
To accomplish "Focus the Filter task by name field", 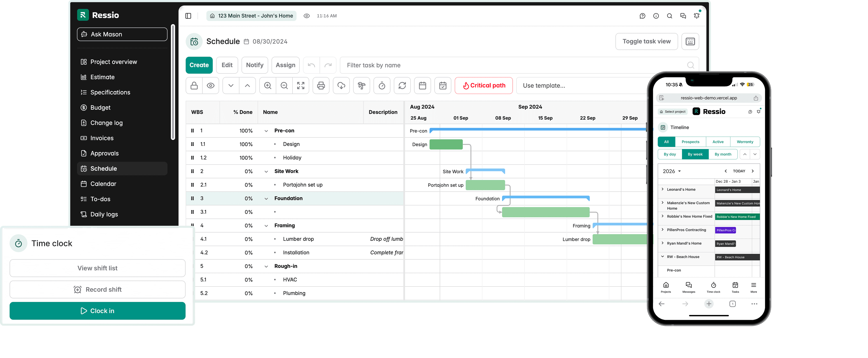I will tap(519, 65).
